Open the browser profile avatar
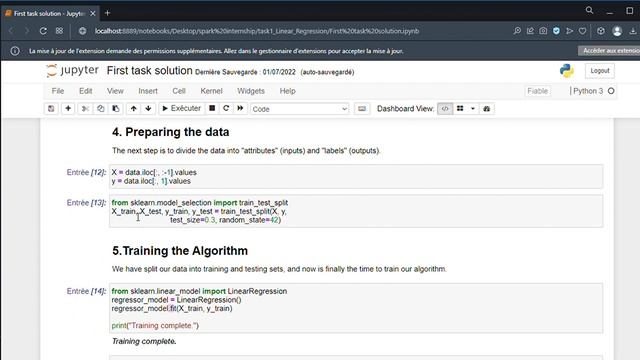This screenshot has height=360, width=640. (x=617, y=31)
